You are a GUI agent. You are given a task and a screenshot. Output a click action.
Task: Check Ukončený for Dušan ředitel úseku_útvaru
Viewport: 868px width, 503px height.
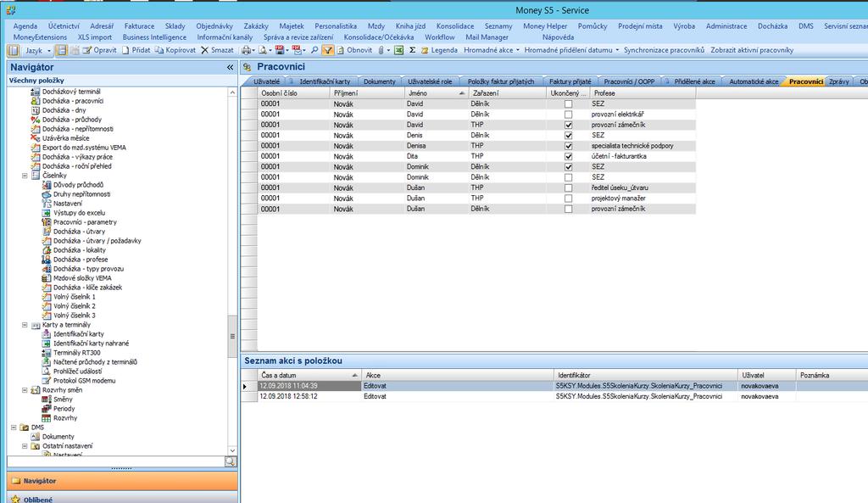click(568, 188)
